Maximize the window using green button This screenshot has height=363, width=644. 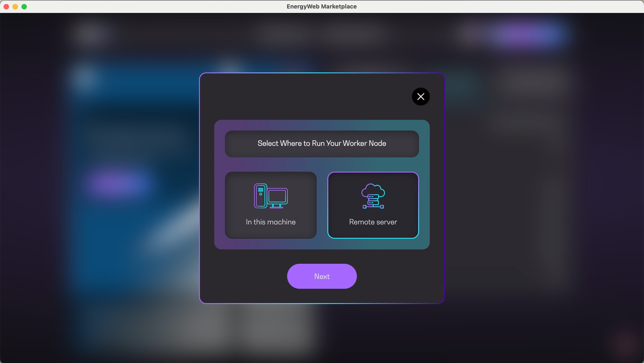pos(24,6)
